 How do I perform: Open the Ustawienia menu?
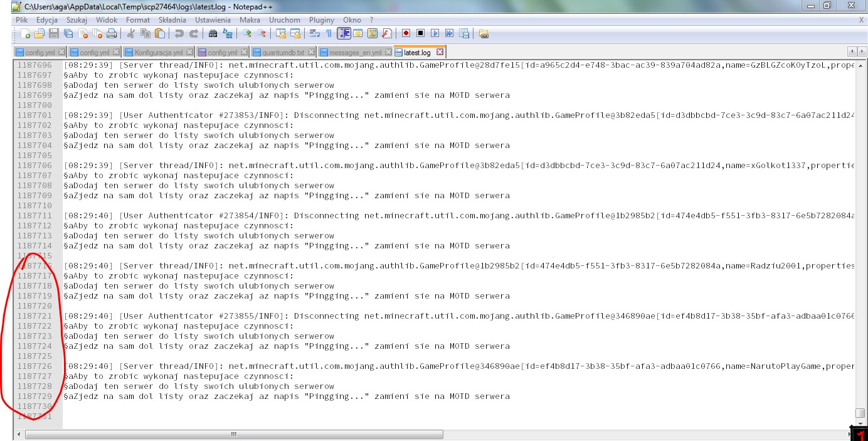click(214, 21)
